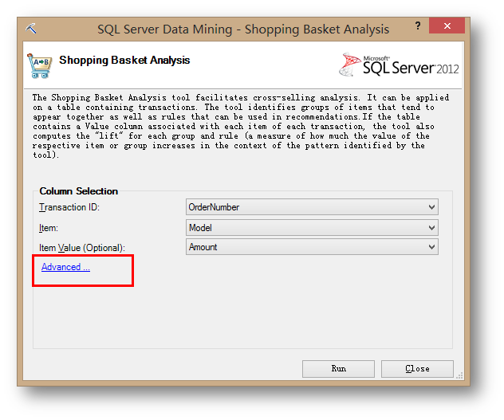Click the Transaction ID label
Screen dimensions: 504x420
click(69, 207)
